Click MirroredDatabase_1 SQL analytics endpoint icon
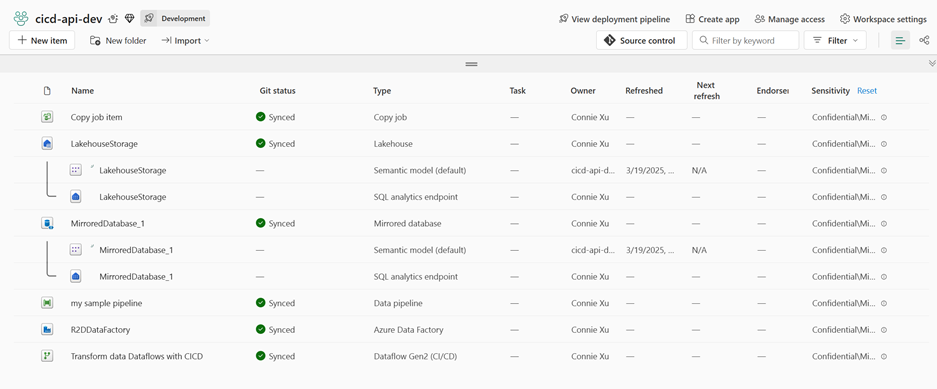This screenshot has height=389, width=937. point(75,277)
